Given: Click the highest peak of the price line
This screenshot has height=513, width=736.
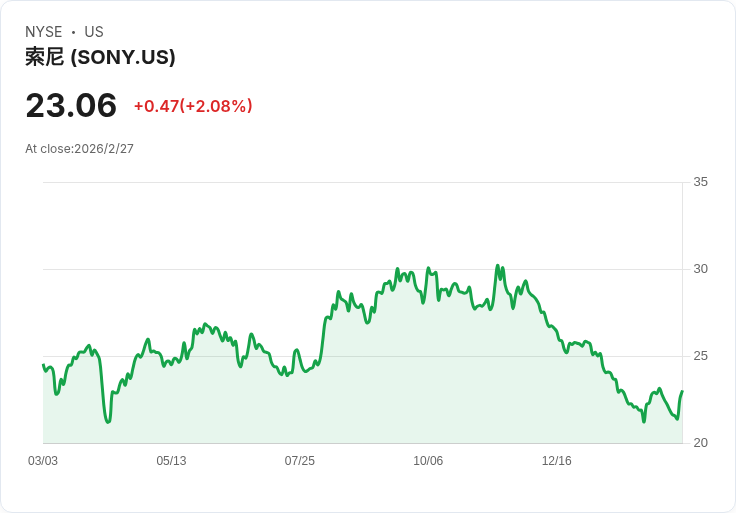Looking at the screenshot, I should pos(497,266).
